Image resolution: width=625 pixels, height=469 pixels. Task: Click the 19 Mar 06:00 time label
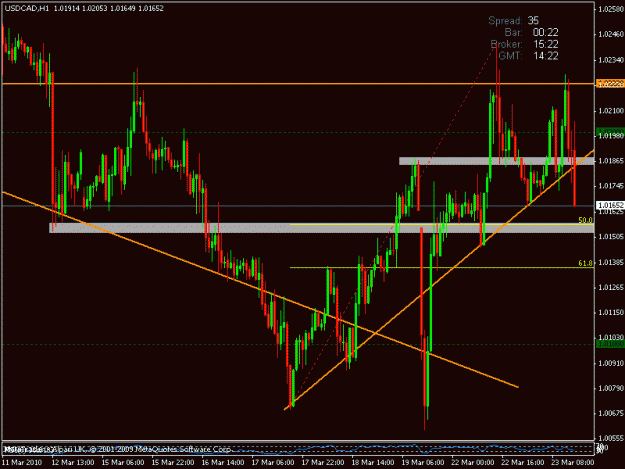(423, 463)
